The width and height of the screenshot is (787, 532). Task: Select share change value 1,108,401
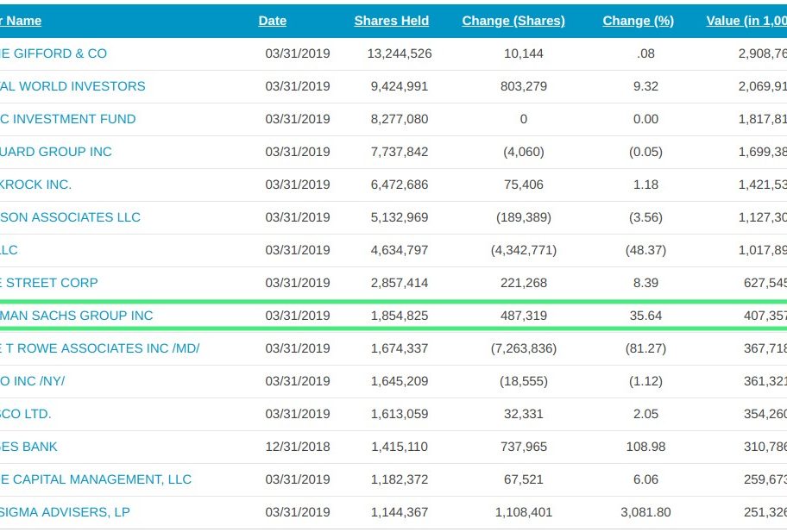coord(524,512)
